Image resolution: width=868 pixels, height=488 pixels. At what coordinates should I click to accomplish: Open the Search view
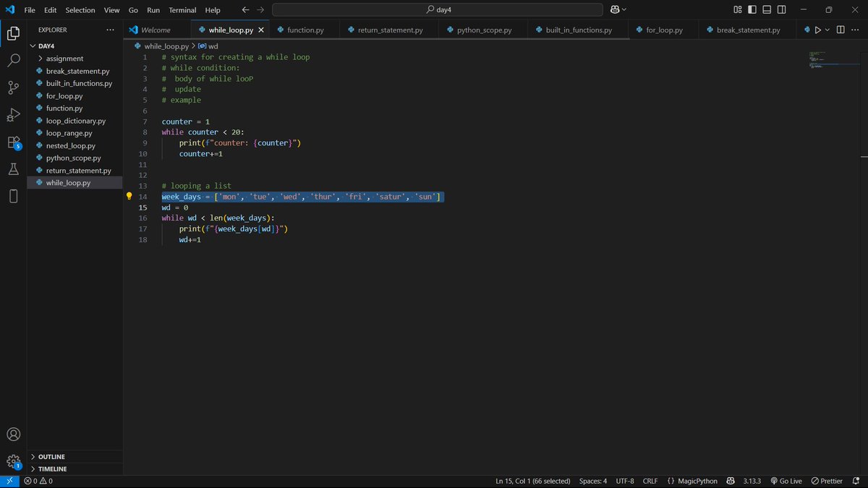[13, 60]
